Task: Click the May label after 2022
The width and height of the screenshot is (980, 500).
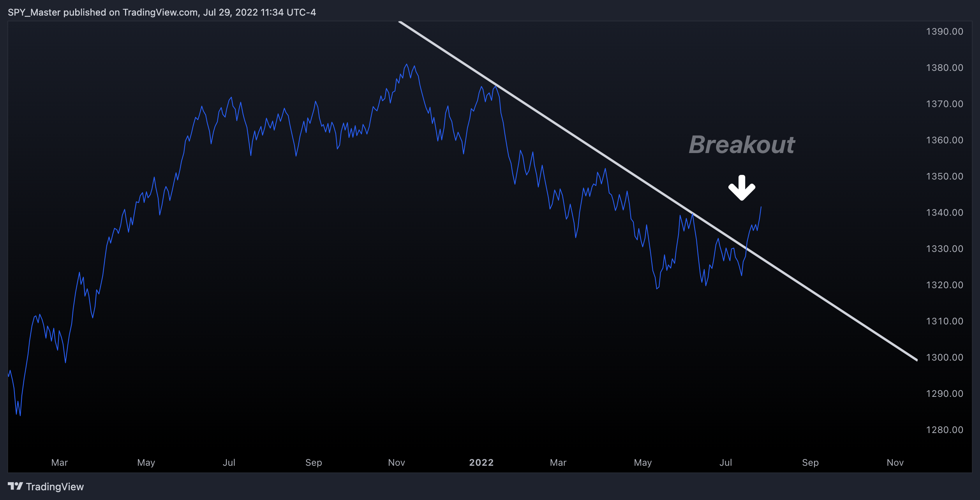Action: [643, 463]
